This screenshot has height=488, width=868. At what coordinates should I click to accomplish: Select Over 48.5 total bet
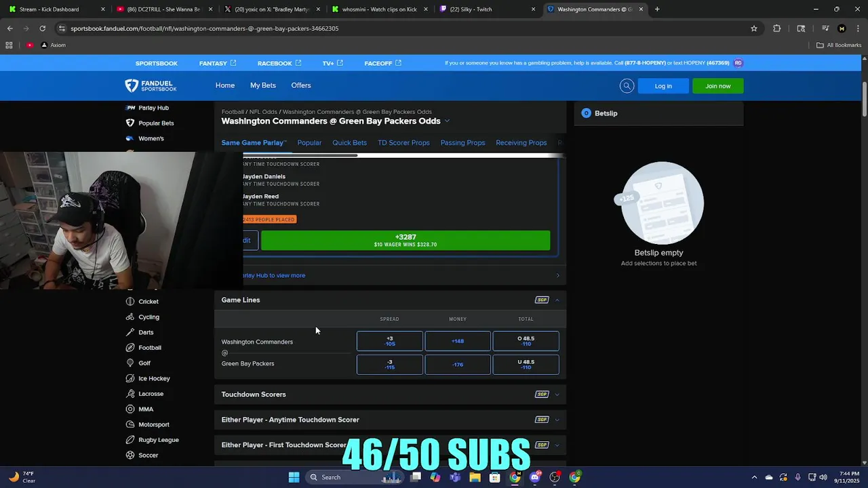coord(526,341)
